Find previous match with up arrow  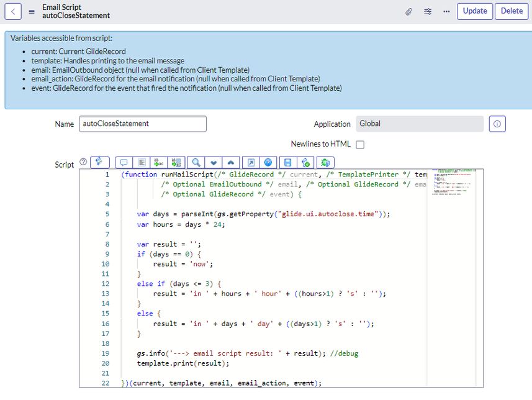pos(231,163)
